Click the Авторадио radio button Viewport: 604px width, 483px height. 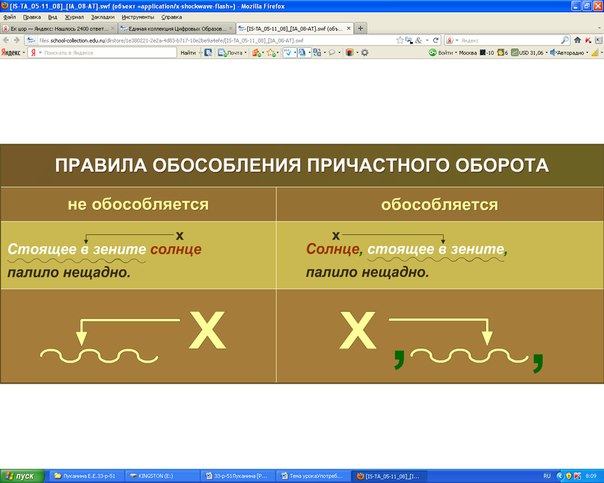click(567, 53)
